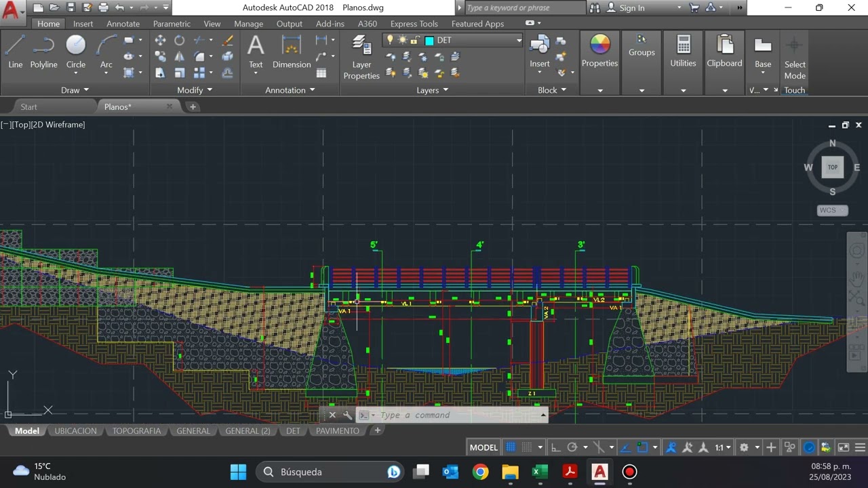Click the Customization hamburger icon in status bar

(859, 447)
